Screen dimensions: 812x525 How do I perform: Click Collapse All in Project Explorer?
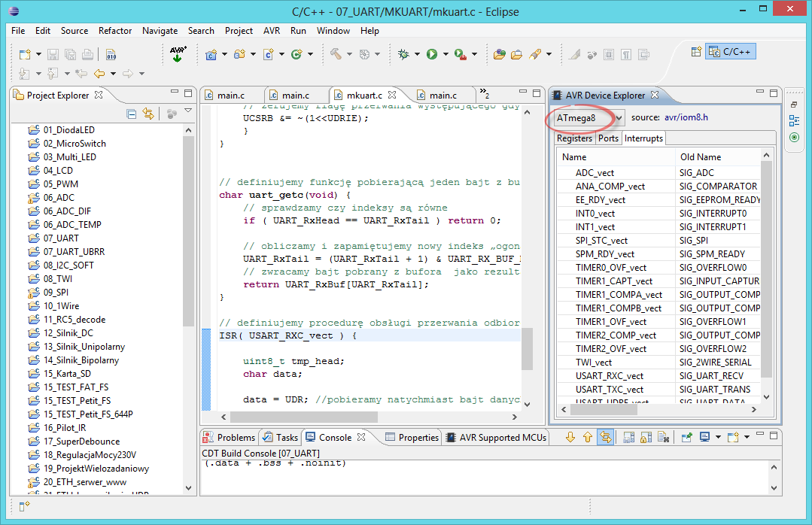pyautogui.click(x=132, y=114)
